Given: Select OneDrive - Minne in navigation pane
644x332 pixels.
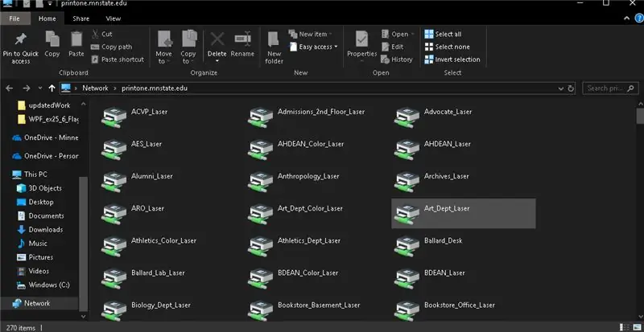Looking at the screenshot, I should point(45,138).
